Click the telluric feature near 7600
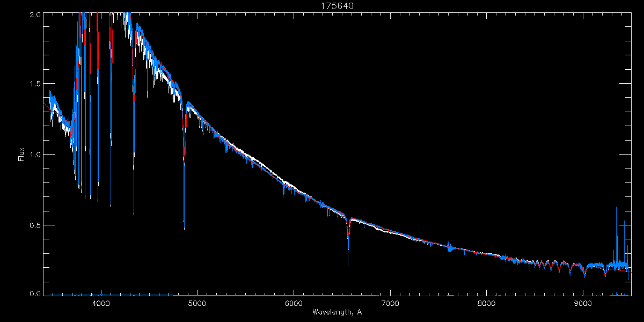The image size is (644, 322). [449, 248]
